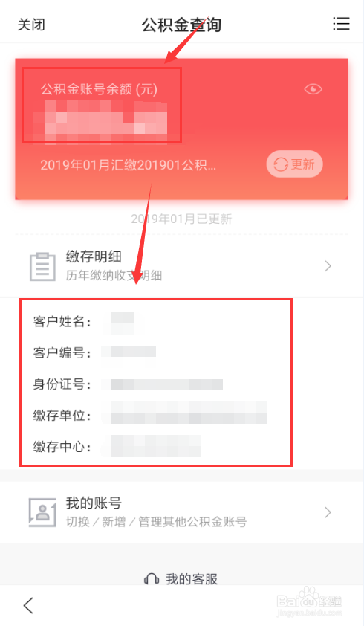364x626 pixels.
Task: Tap the 身份证号 field row
Action: [x=156, y=384]
